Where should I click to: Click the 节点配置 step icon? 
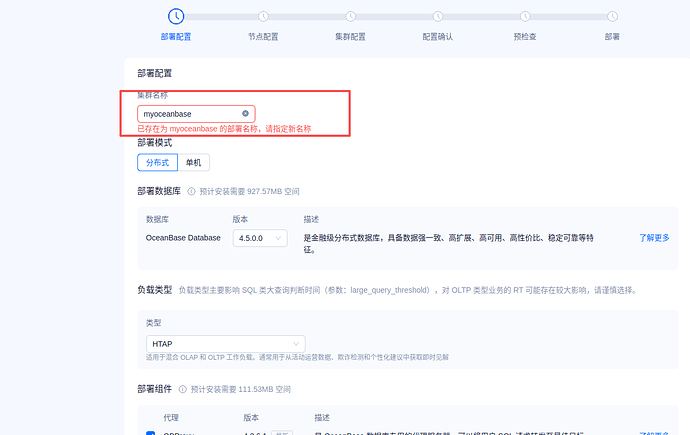pos(263,16)
